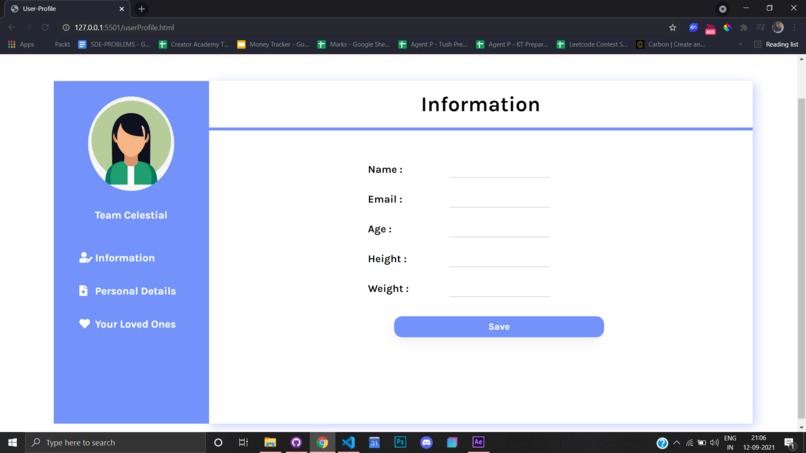Open the Agent P - Tush Pre bookmark
Screen dimensions: 806x453
pyautogui.click(x=433, y=44)
